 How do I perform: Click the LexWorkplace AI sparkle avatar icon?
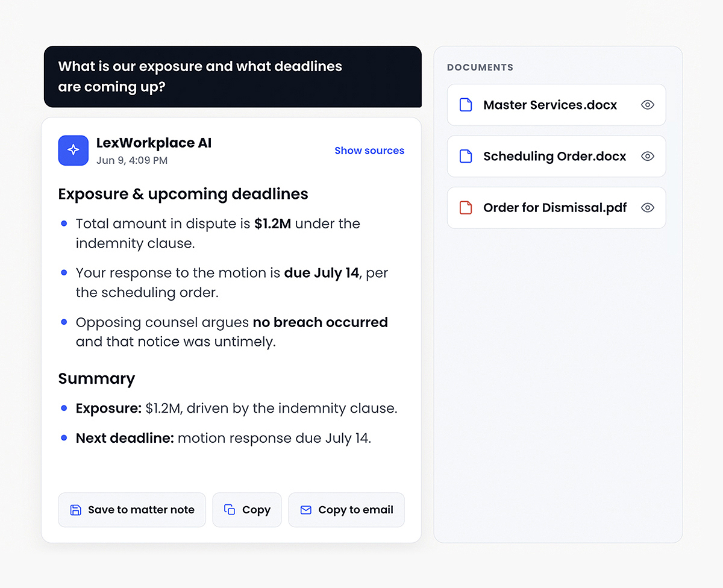click(x=74, y=150)
